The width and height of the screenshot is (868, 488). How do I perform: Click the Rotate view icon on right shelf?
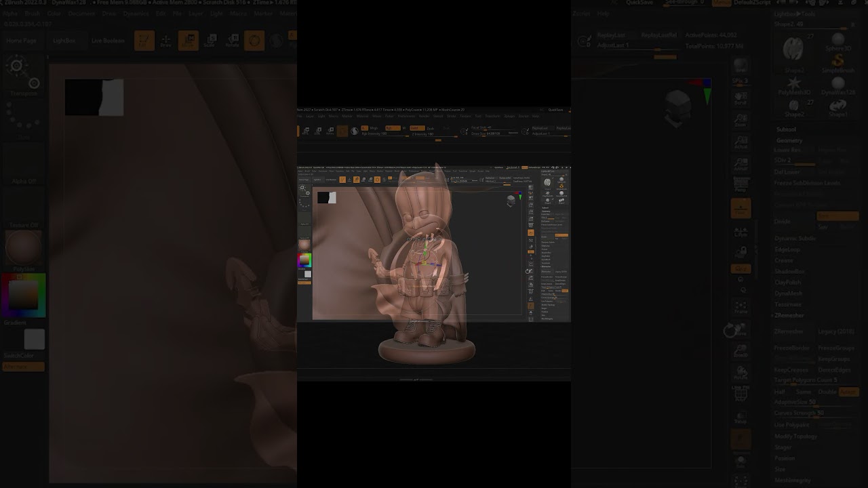[741, 373]
